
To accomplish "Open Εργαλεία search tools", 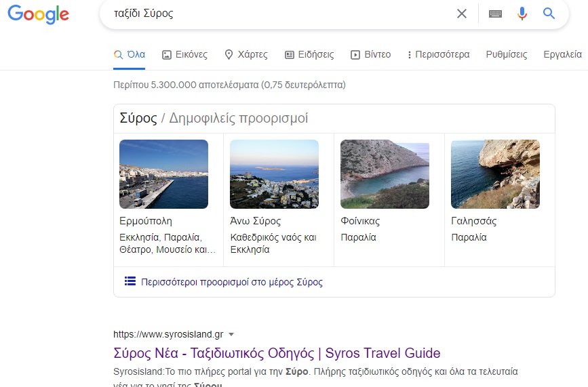I will [562, 54].
